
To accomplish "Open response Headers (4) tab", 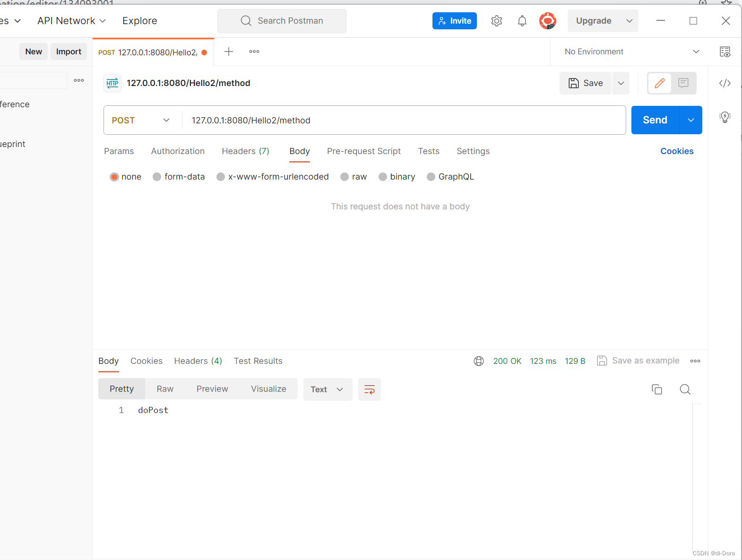I will pyautogui.click(x=198, y=361).
